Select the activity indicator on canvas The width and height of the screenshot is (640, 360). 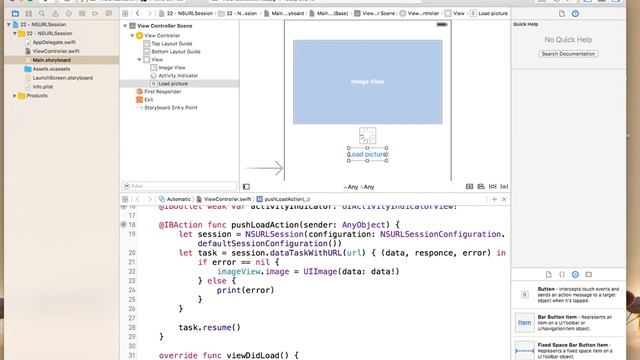367,136
